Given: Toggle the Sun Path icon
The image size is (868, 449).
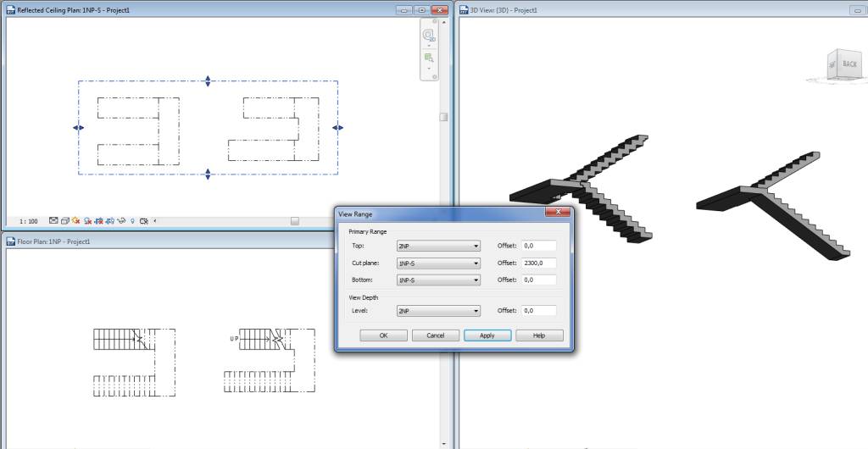Looking at the screenshot, I should pos(75,220).
